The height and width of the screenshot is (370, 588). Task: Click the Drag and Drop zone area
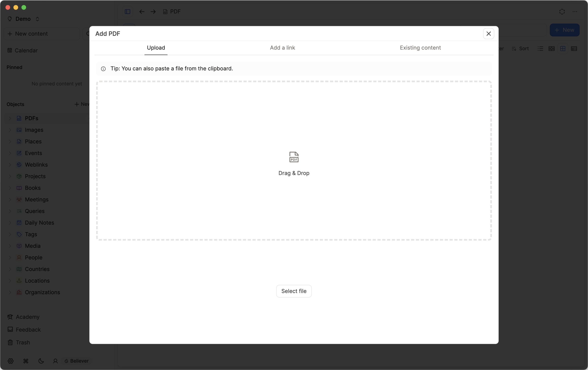294,160
